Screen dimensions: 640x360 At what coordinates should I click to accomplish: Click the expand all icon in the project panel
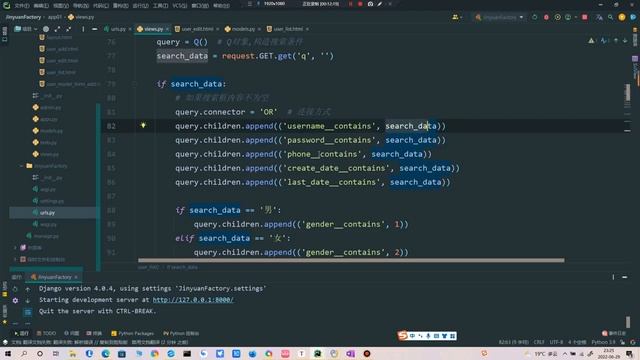(57, 29)
